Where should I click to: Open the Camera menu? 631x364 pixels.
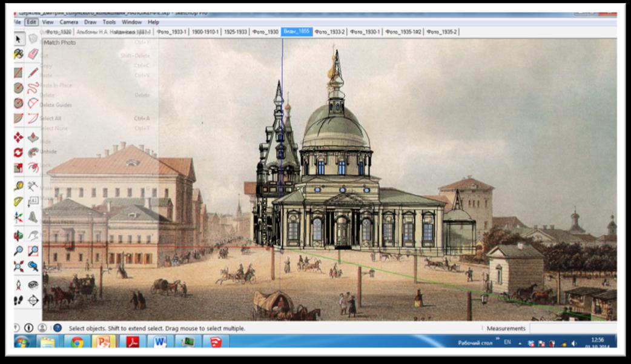coord(69,22)
